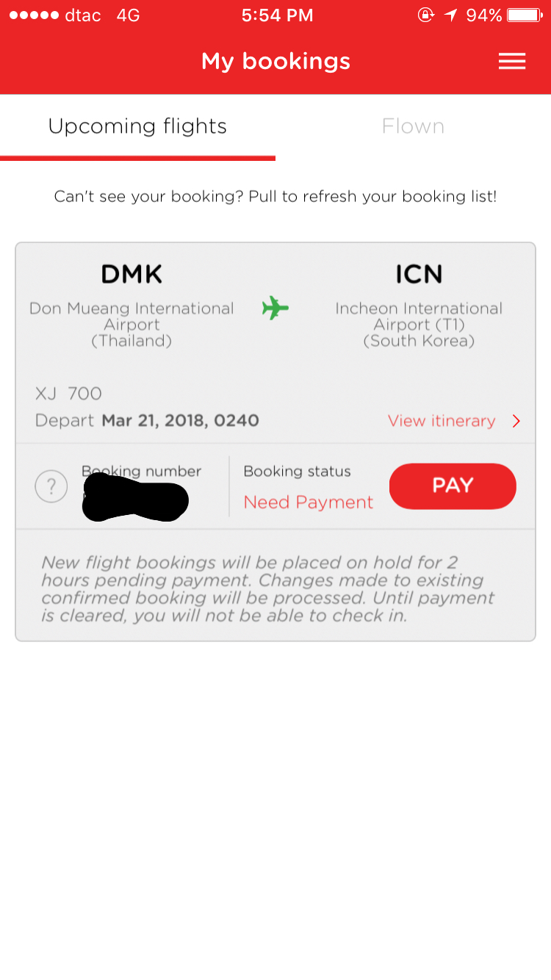Tap the ICN arrival airport code
Viewport: 551px width, 980px height.
pyautogui.click(x=419, y=275)
